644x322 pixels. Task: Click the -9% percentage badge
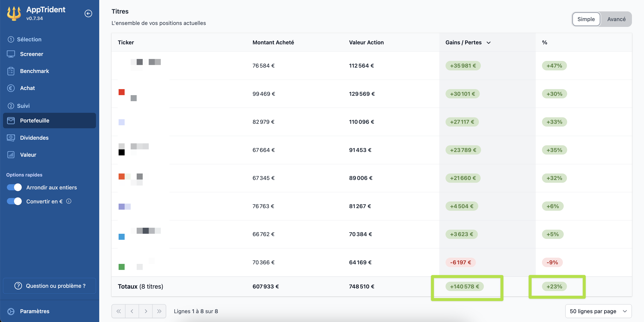point(552,263)
